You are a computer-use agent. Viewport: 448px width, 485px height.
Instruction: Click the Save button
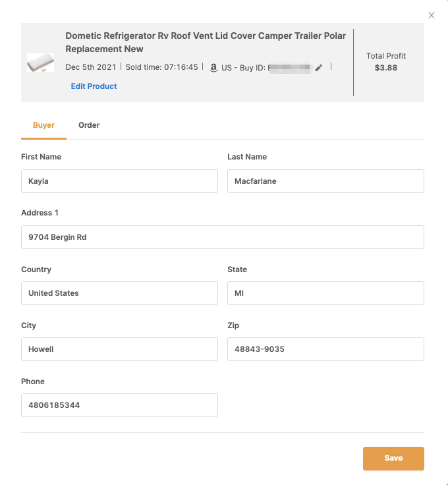(393, 458)
